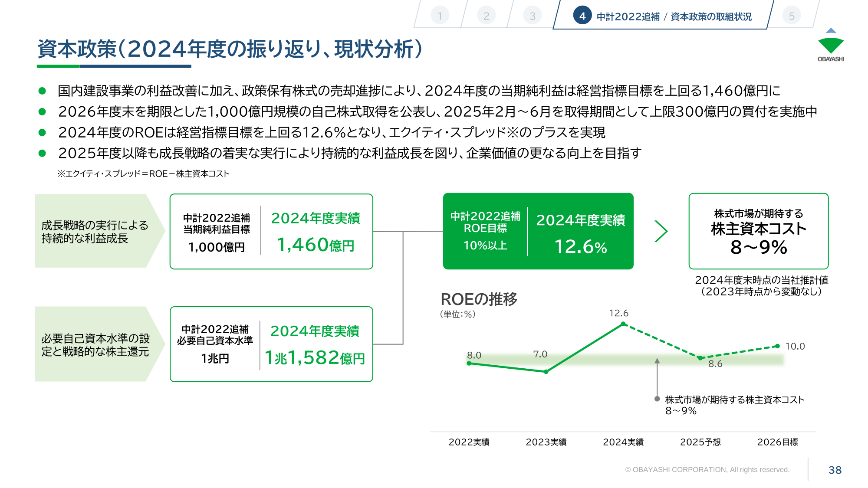Click the third bullet about ROE 12.6%
The width and height of the screenshot is (868, 488).
[332, 132]
